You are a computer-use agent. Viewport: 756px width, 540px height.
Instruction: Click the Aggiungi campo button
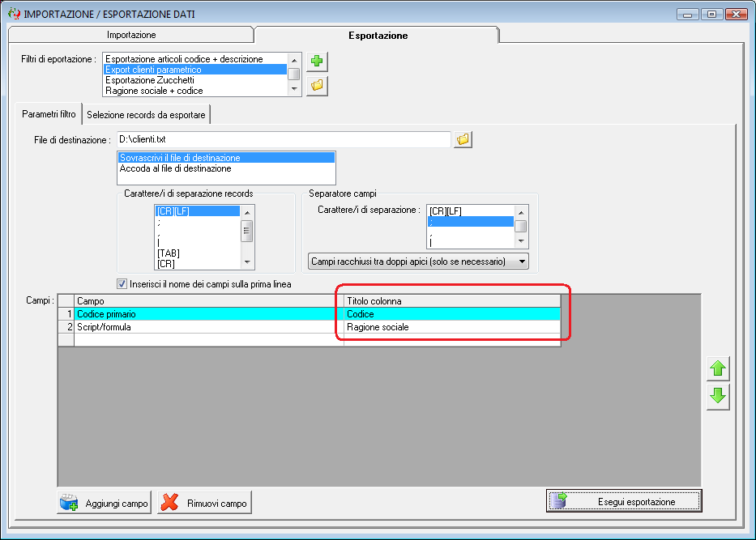click(x=105, y=503)
